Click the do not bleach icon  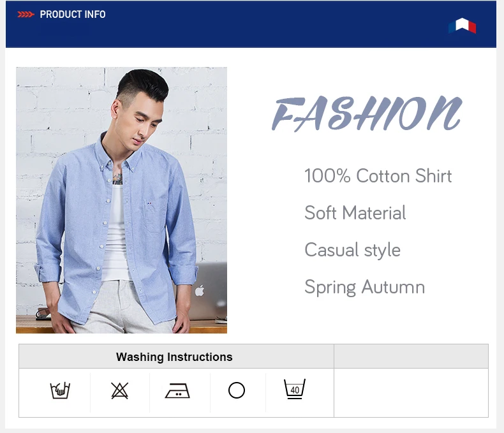(x=119, y=391)
